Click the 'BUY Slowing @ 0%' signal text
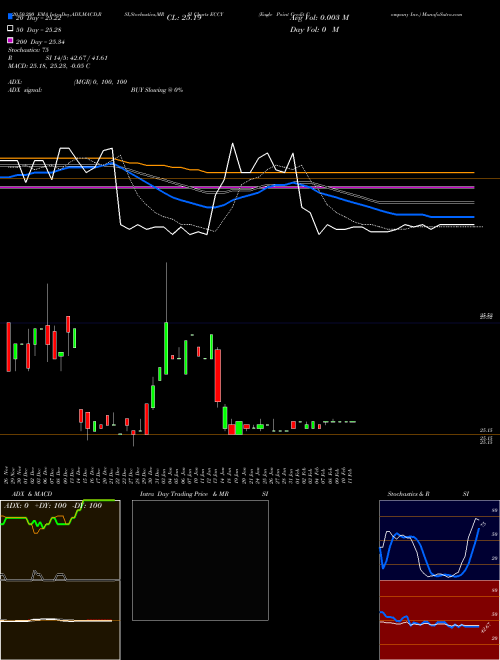Viewport: 500px width, 660px height. coord(157,90)
